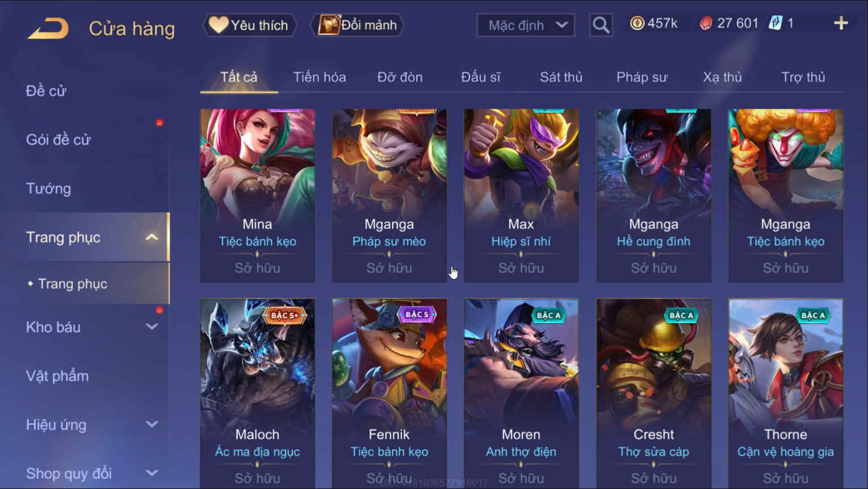Switch to the Pháp sư tab

(x=642, y=77)
